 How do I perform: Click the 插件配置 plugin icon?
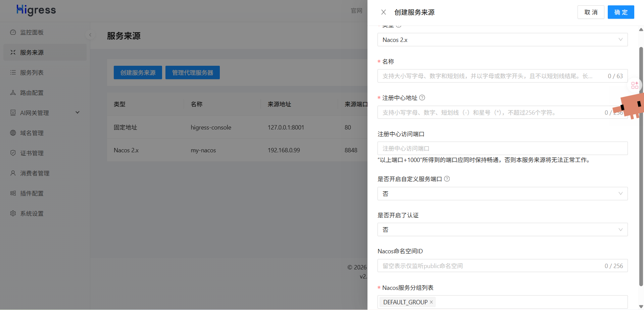(13, 193)
